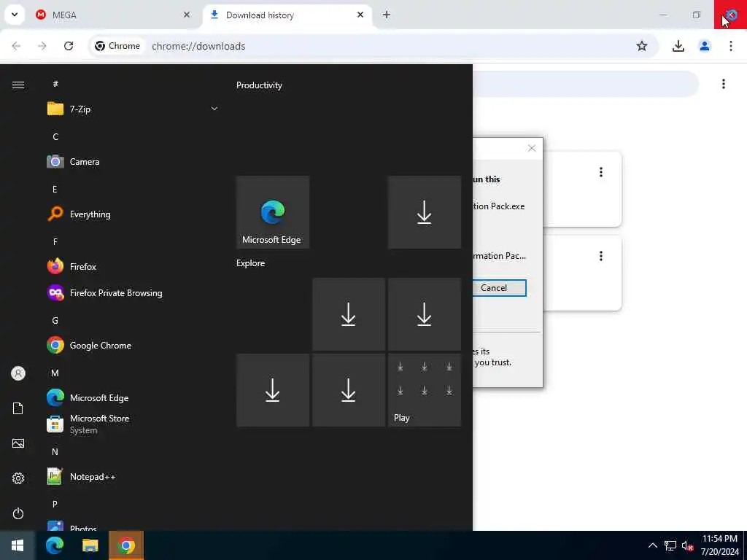Open Chrome three-dot main menu
This screenshot has height=560, width=747.
[x=731, y=46]
